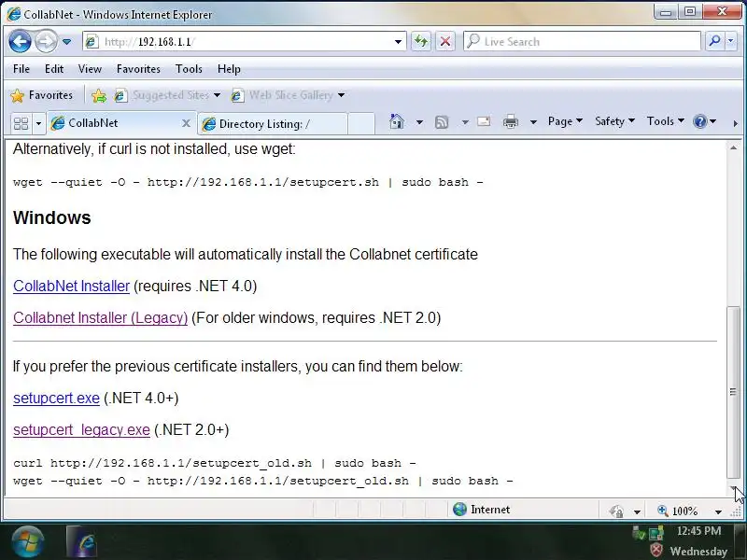
Task: Print the page with the printer icon
Action: coord(510,122)
